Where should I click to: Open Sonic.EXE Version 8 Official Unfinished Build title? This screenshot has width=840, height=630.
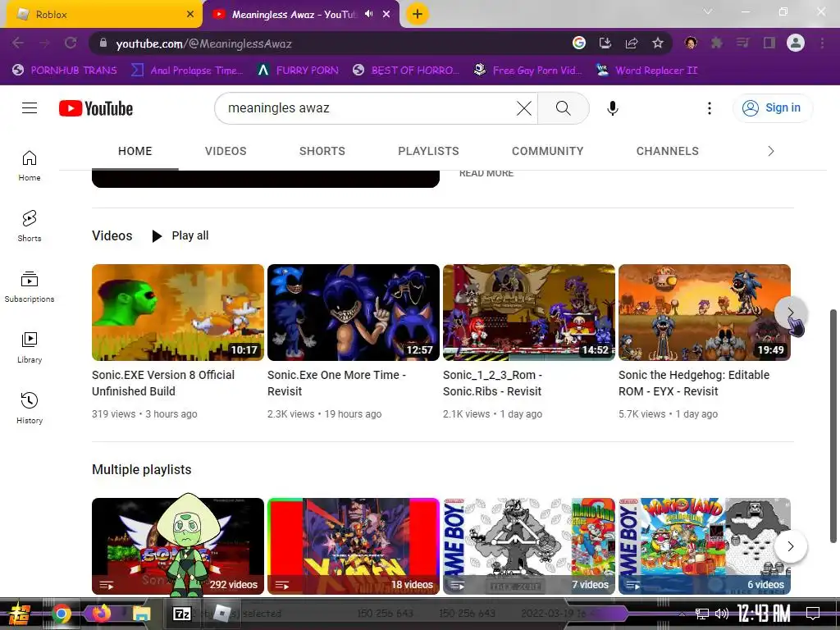click(163, 383)
